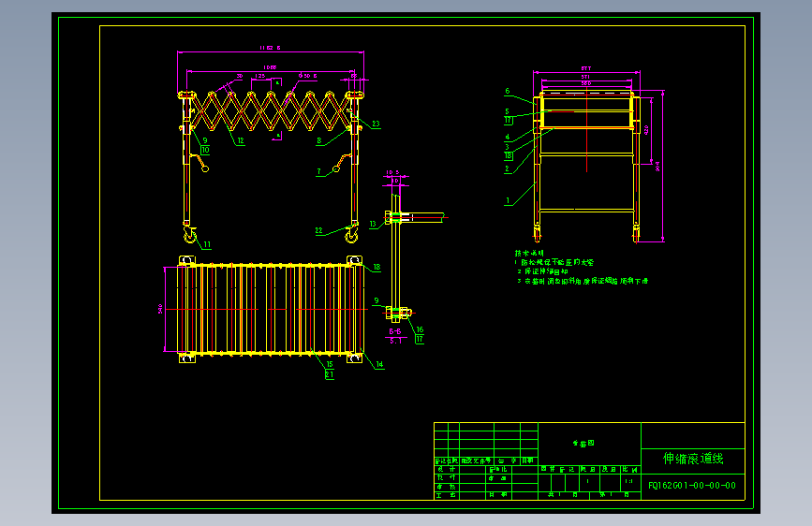Select part balloon number 14
Screen dimensions: 812x526
[379, 364]
